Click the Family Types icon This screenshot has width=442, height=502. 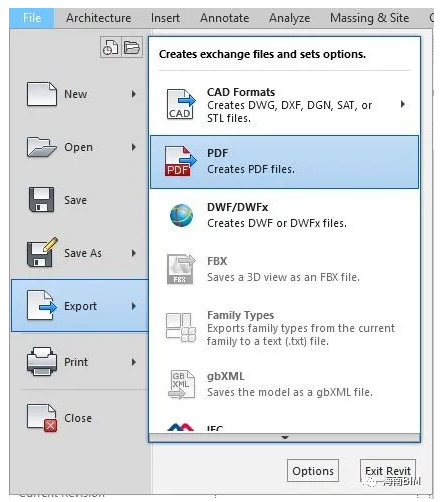pos(181,327)
